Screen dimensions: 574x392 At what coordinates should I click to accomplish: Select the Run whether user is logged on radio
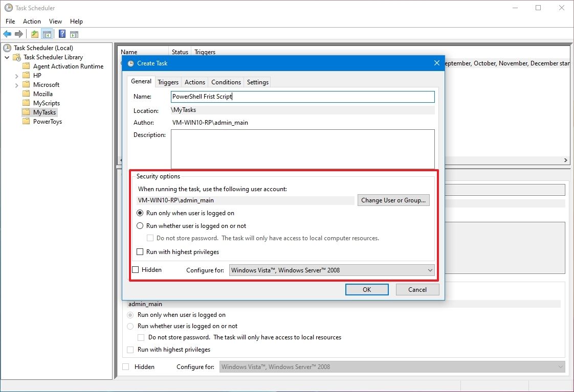pos(140,225)
